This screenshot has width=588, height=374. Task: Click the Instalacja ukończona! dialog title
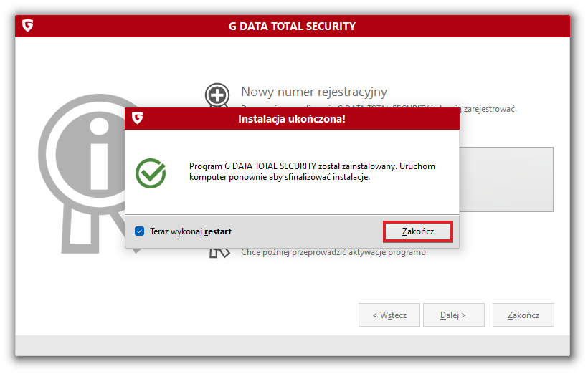coord(291,118)
